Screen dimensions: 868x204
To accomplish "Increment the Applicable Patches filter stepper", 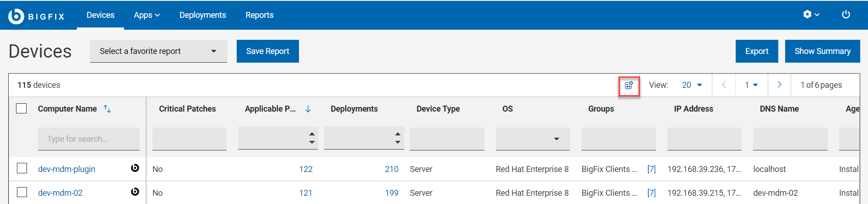I will pos(312,134).
